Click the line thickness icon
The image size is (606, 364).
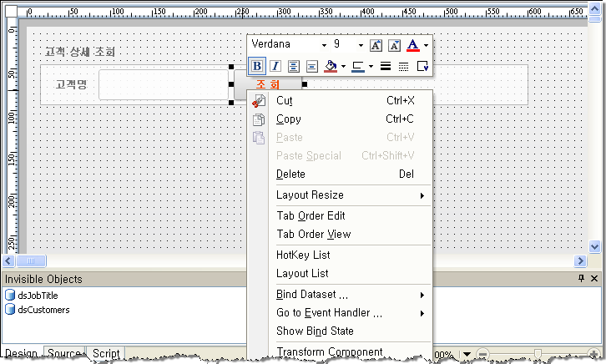pos(385,66)
